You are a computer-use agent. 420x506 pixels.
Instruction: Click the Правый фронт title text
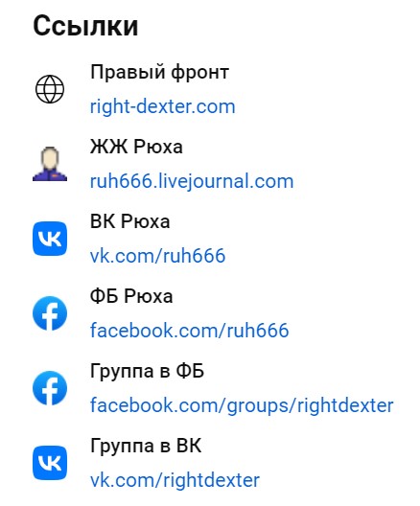click(159, 72)
